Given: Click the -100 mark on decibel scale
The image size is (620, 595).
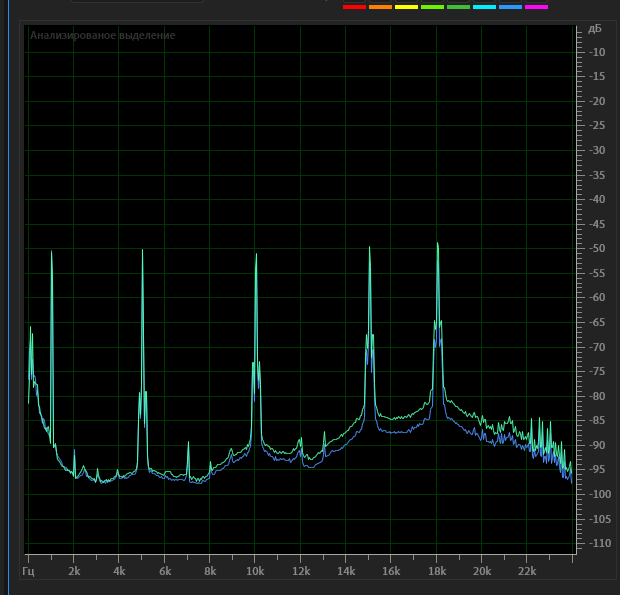Looking at the screenshot, I should click(x=597, y=494).
